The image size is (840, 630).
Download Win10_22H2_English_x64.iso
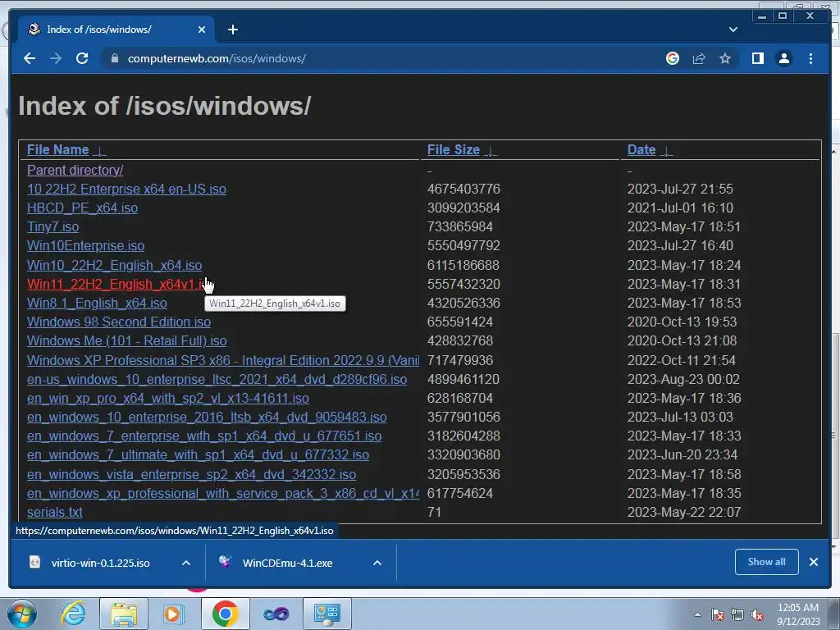(x=115, y=265)
